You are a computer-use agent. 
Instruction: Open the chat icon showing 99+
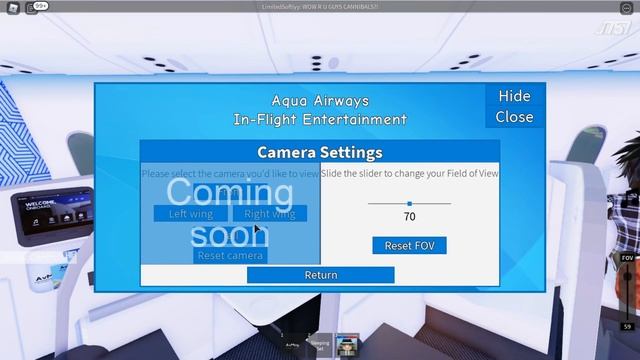click(32, 8)
